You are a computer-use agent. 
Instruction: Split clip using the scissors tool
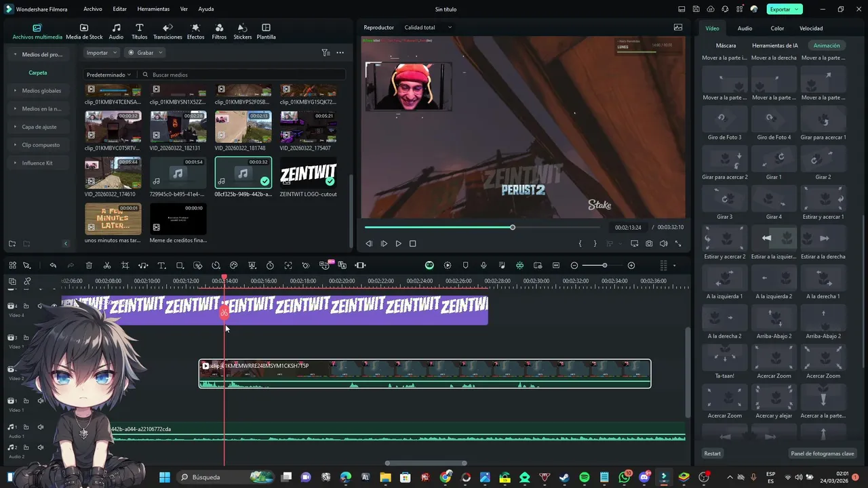(x=107, y=266)
